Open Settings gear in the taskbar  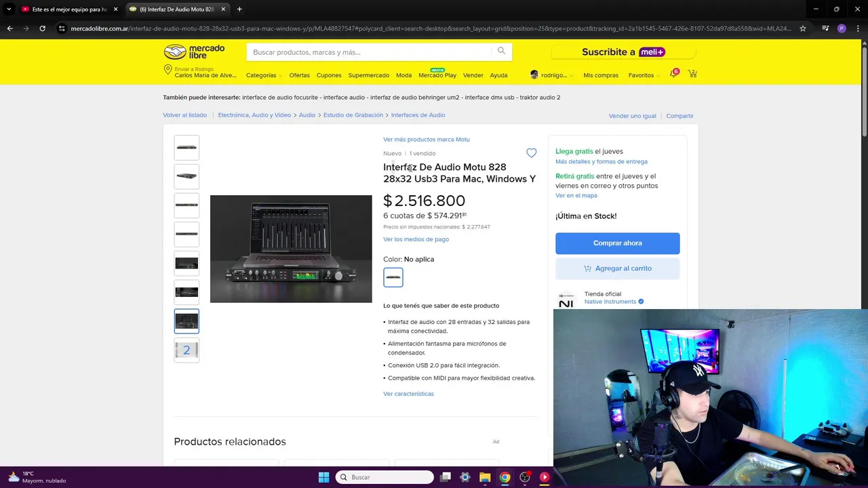[465, 477]
